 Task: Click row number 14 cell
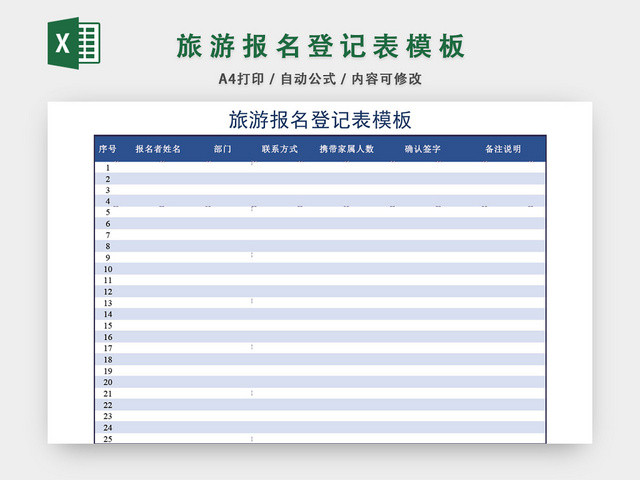click(x=108, y=314)
